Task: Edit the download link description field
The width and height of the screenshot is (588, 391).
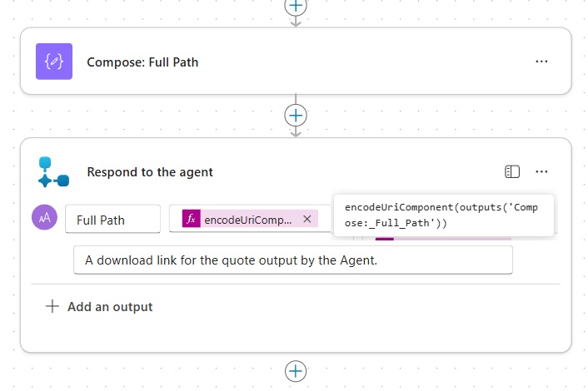Action: coord(292,260)
